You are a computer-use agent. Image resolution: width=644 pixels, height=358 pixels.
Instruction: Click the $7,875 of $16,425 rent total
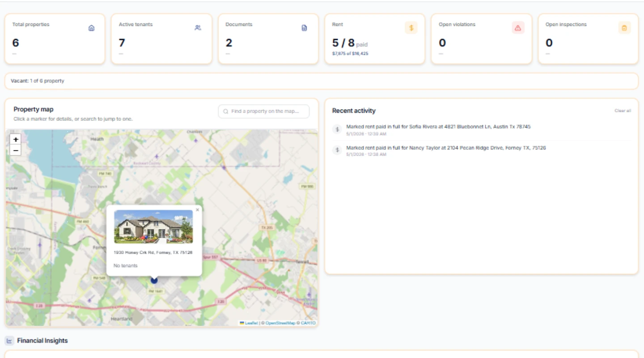pyautogui.click(x=350, y=54)
